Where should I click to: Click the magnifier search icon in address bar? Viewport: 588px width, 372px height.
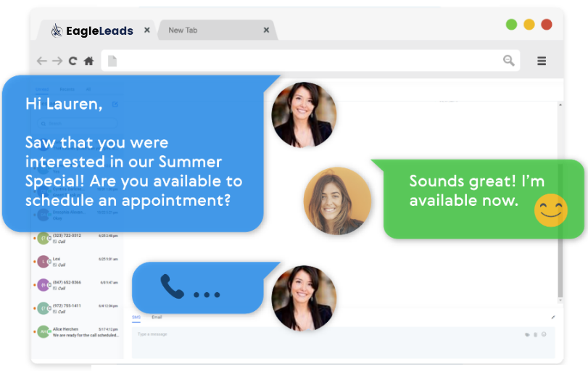point(508,60)
